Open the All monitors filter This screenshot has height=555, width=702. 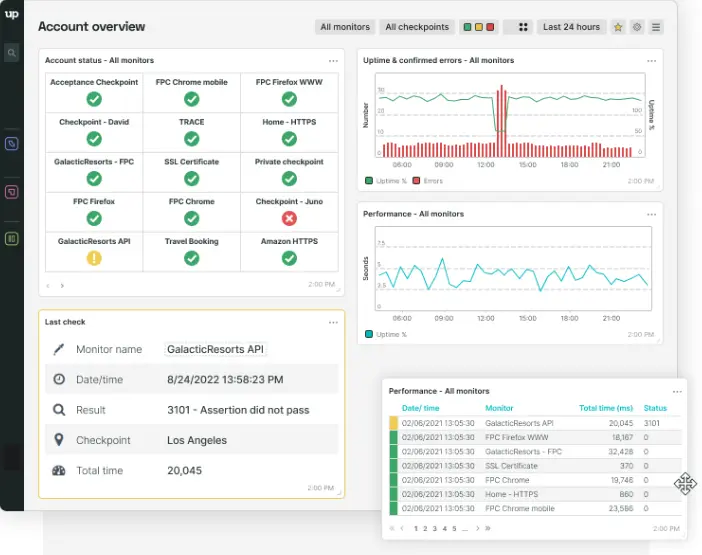pos(345,27)
